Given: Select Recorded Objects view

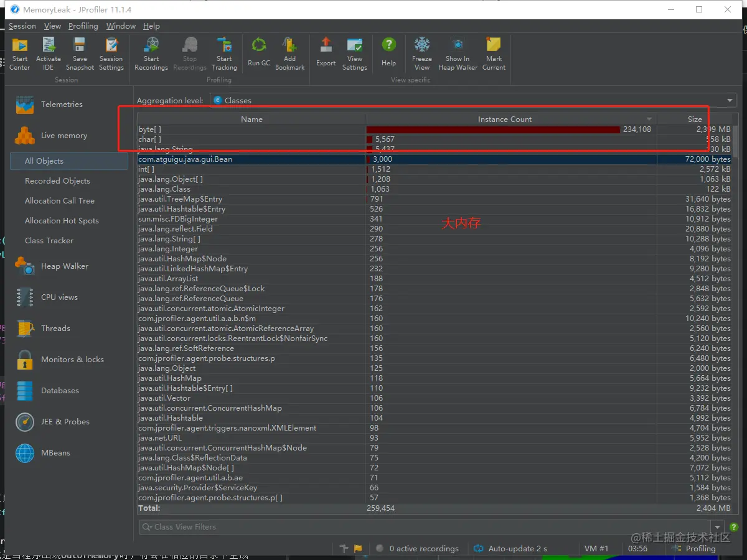Looking at the screenshot, I should click(x=57, y=181).
